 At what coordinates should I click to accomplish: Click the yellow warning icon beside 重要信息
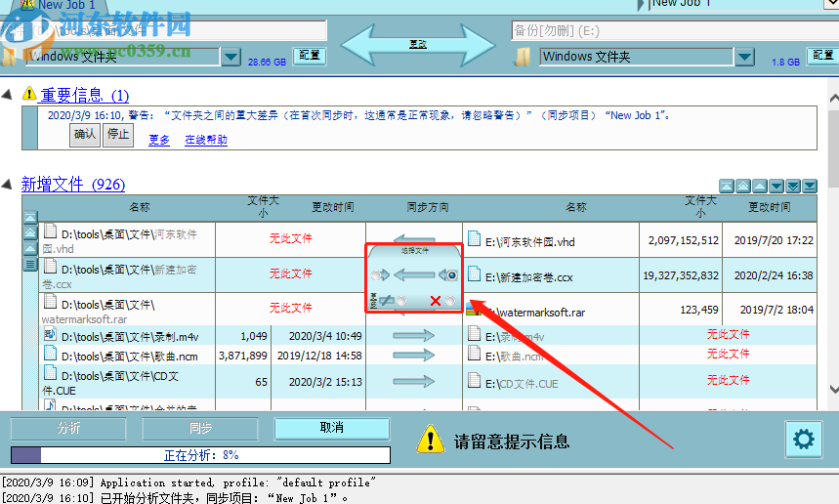[x=29, y=94]
